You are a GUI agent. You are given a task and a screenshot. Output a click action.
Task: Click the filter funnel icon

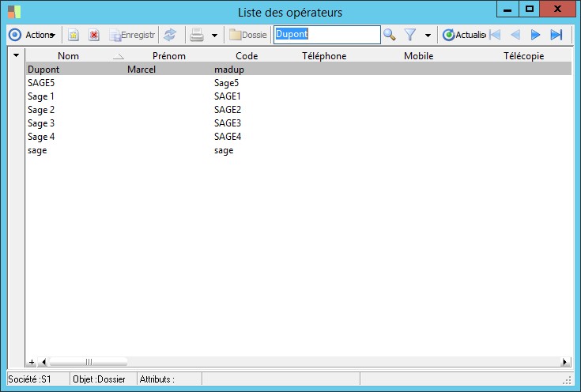point(410,35)
